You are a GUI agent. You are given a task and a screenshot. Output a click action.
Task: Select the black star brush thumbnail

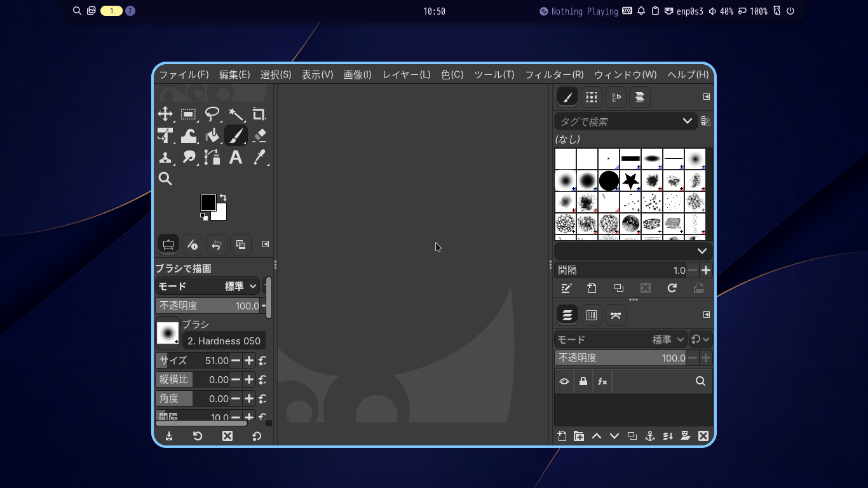pos(630,180)
